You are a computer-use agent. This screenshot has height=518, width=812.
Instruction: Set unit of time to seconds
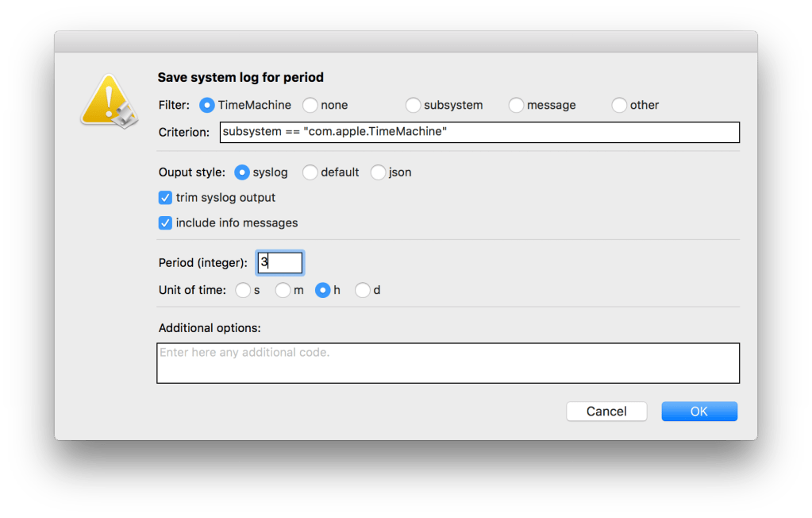tap(244, 291)
